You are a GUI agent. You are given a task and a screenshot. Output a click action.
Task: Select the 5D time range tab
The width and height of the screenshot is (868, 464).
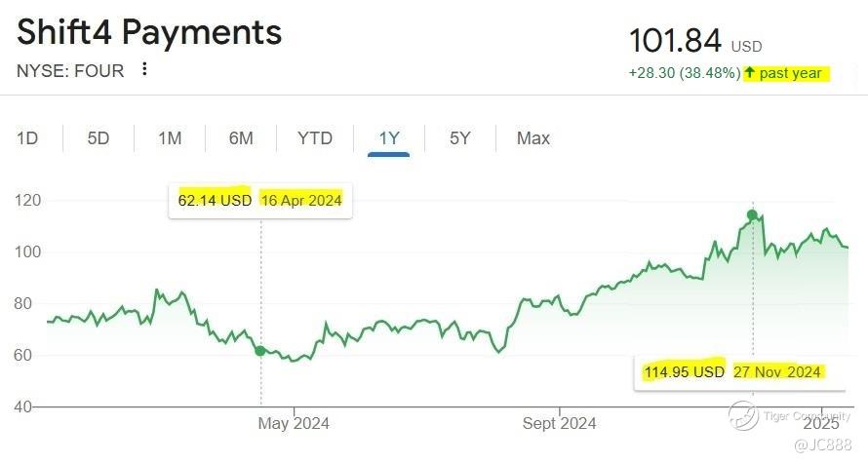click(98, 137)
